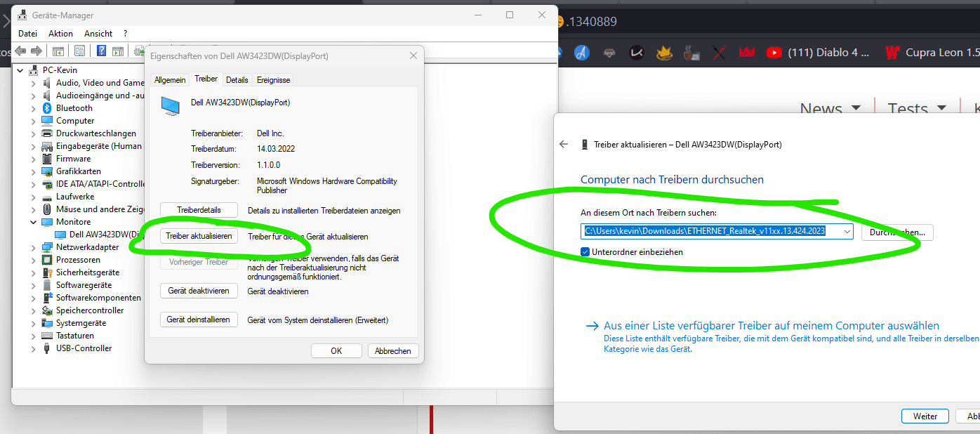Open the crossed swords bookmark icon
The width and height of the screenshot is (980, 434).
pyautogui.click(x=719, y=52)
